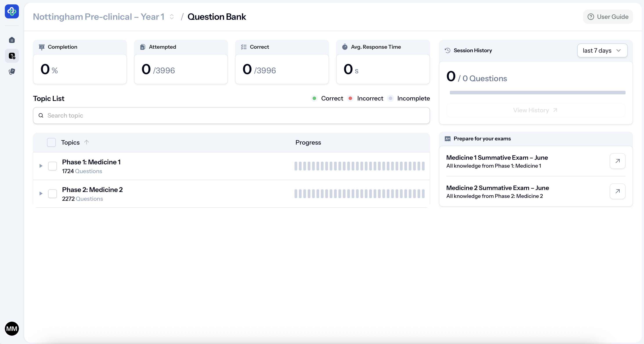Click the Search topic input field
This screenshot has width=644, height=344.
231,116
